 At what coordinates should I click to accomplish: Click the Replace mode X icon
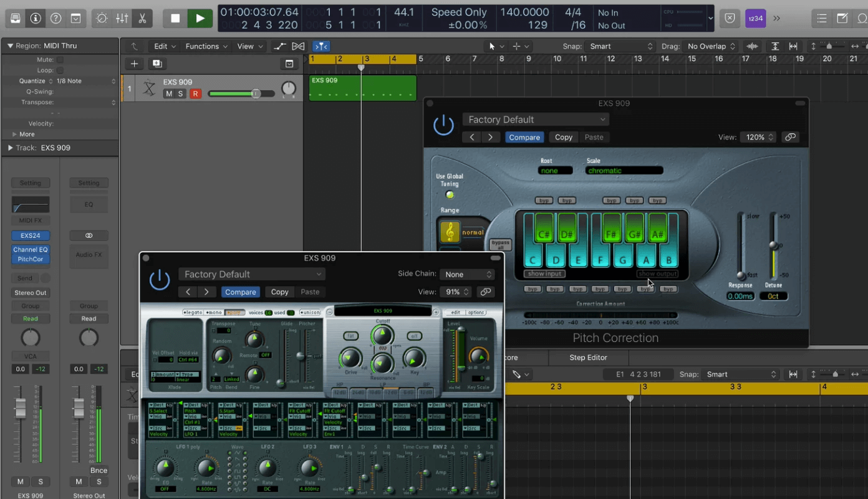point(730,19)
